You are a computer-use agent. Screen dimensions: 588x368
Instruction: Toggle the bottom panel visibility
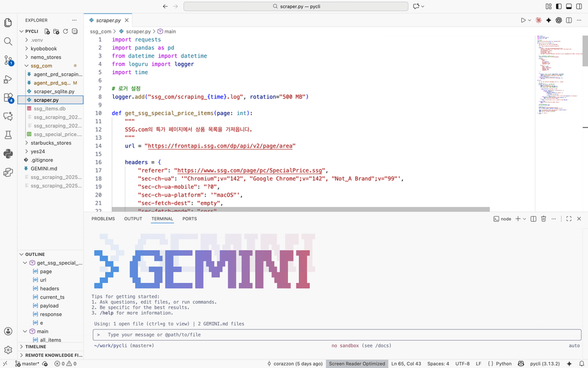pos(569,6)
